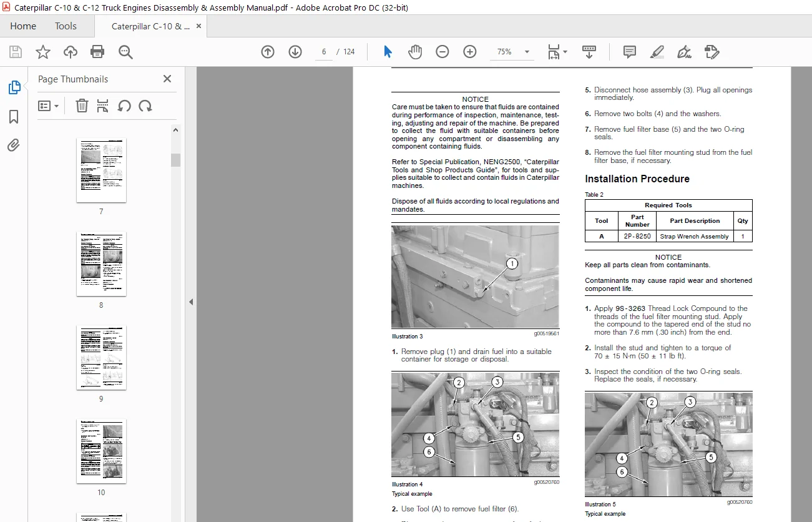Open fit page options icon
The height and width of the screenshot is (522, 812).
(x=557, y=52)
